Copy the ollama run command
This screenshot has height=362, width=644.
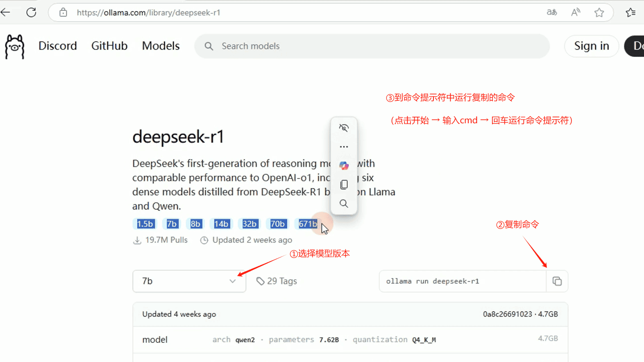[557, 281]
